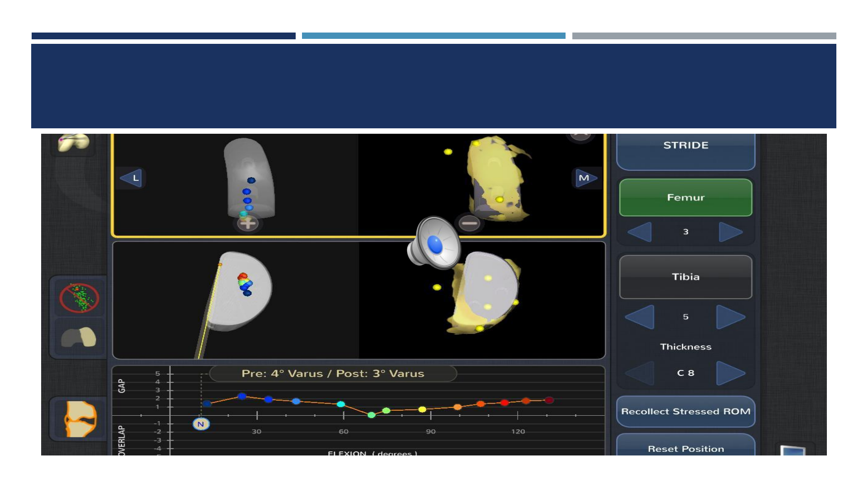Zoom in with the plus button

click(247, 223)
